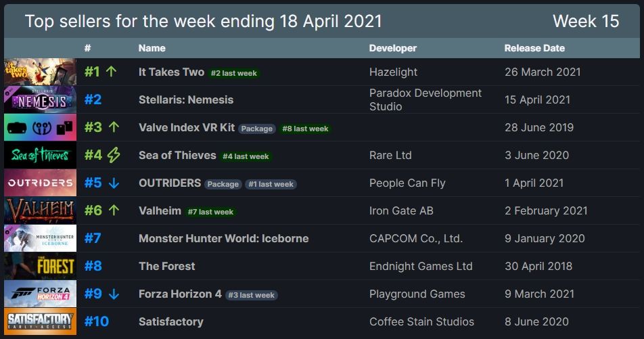
Task: Click The Forest game title
Action: point(166,266)
